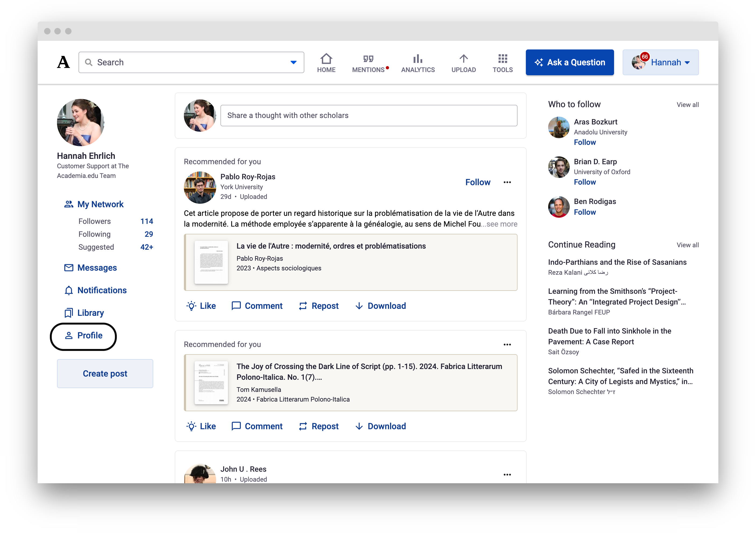Repost the La vie de l'Autre paper
Image resolution: width=756 pixels, height=537 pixels.
click(319, 306)
